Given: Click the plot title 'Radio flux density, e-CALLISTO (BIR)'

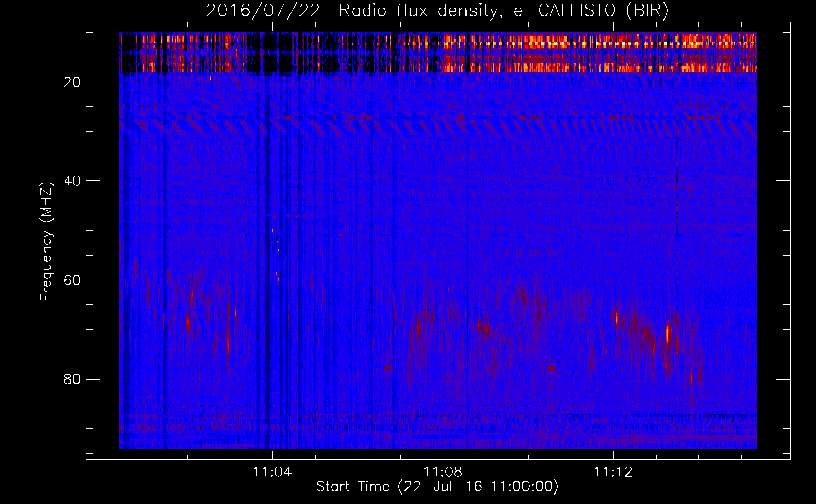Looking at the screenshot, I should (x=503, y=11).
